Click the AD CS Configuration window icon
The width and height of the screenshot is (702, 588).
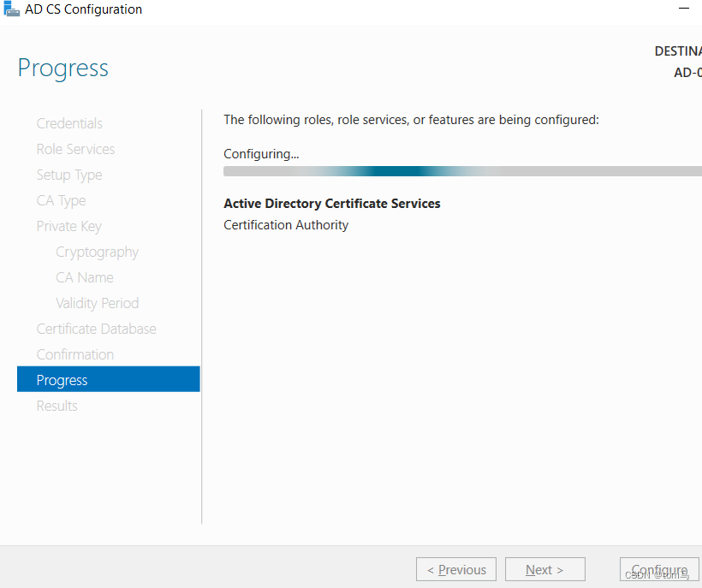(x=12, y=9)
